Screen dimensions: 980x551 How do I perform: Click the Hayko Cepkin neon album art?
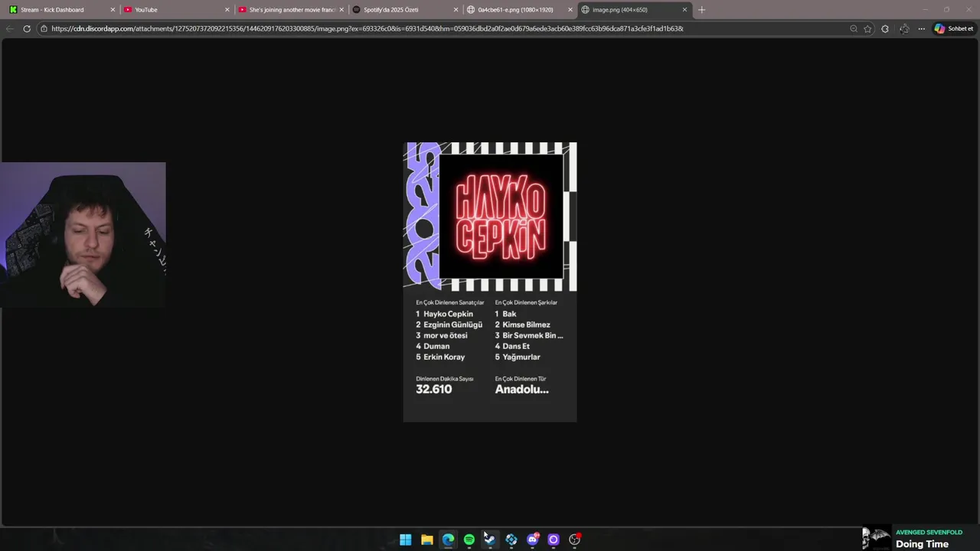(x=501, y=216)
